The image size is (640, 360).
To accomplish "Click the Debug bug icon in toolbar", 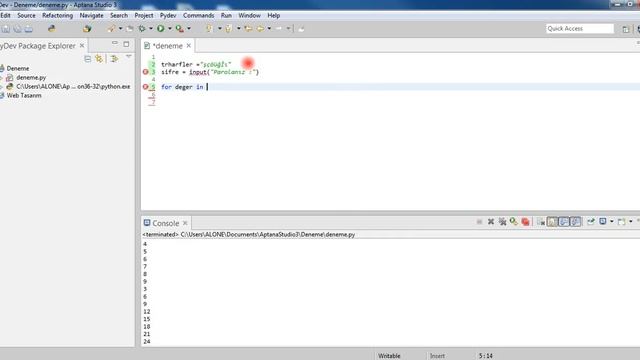I will (x=142, y=29).
